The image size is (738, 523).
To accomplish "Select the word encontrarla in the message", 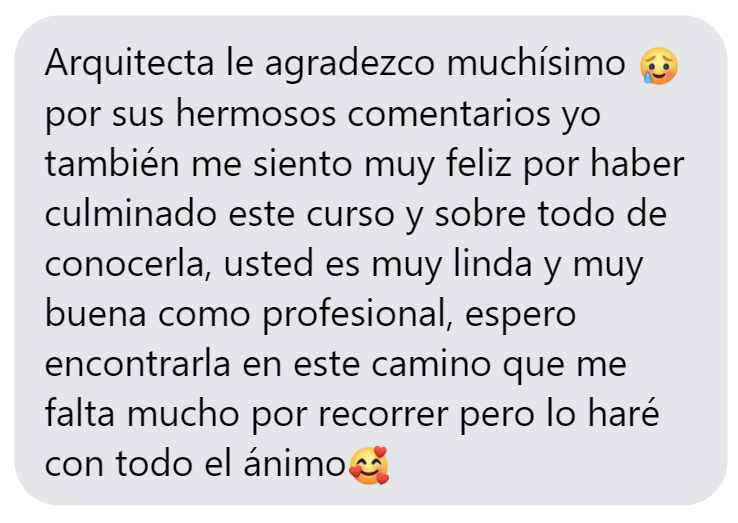I will click(137, 364).
